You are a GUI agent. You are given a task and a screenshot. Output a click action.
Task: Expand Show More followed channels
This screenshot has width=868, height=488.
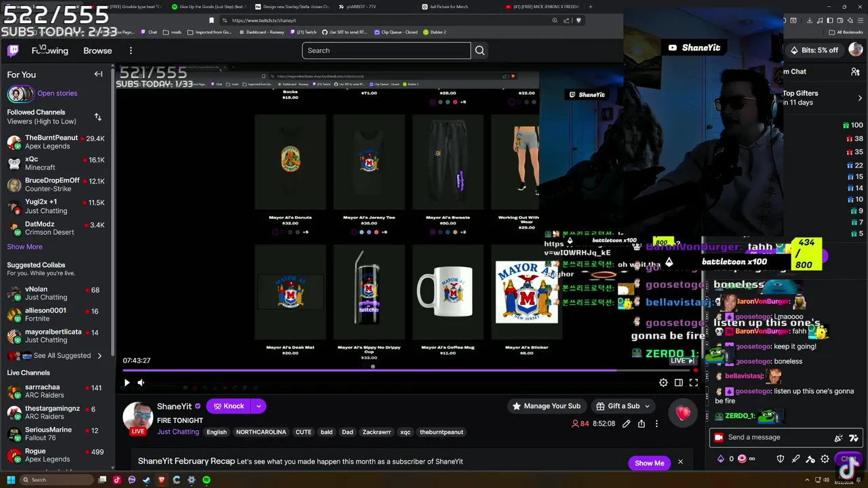tap(24, 247)
